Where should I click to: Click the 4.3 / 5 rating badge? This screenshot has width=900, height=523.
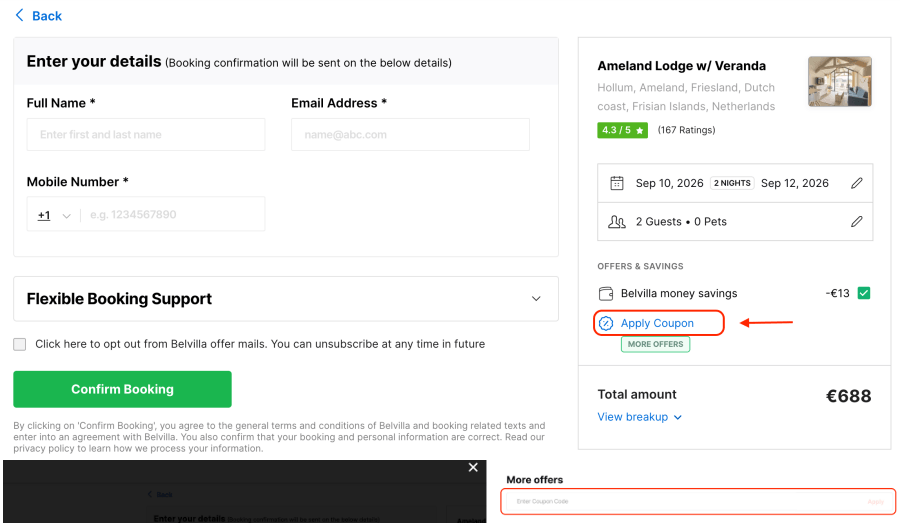click(x=622, y=130)
